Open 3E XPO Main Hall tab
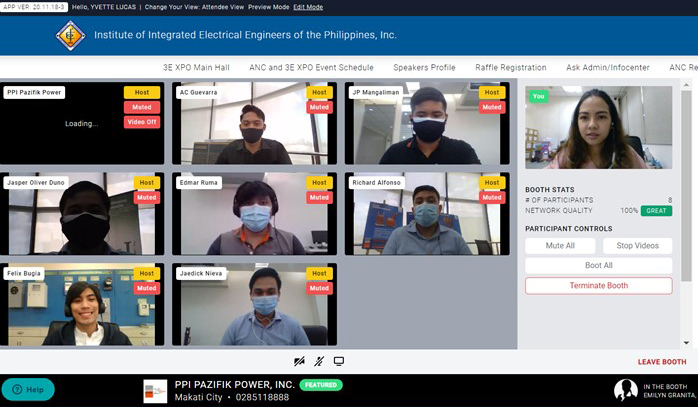 197,68
